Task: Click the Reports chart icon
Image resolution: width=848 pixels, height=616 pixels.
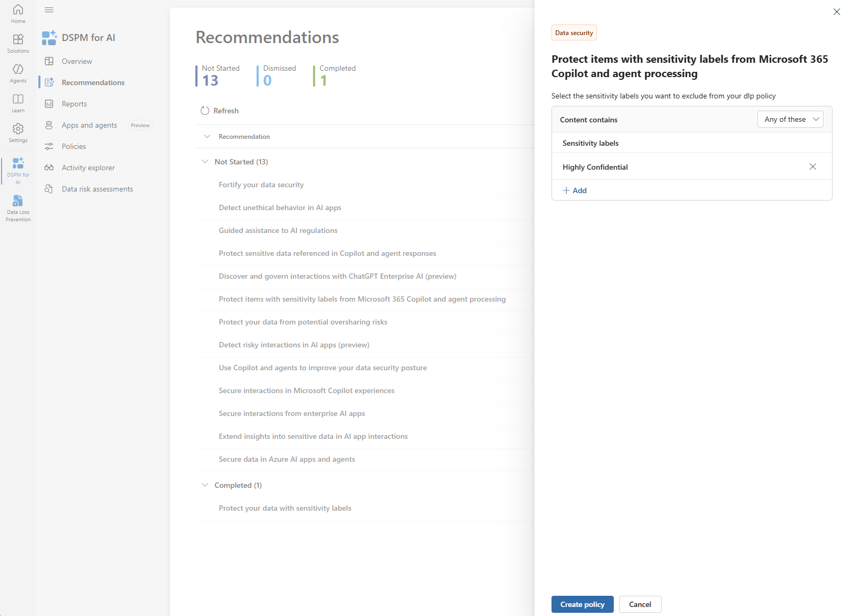Action: point(49,104)
